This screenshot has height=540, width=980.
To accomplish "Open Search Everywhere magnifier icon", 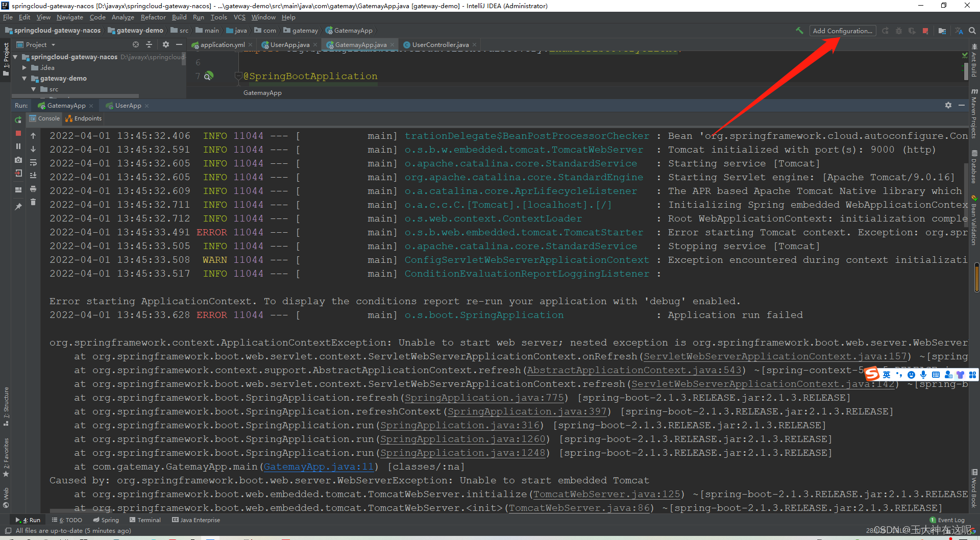I will point(972,31).
